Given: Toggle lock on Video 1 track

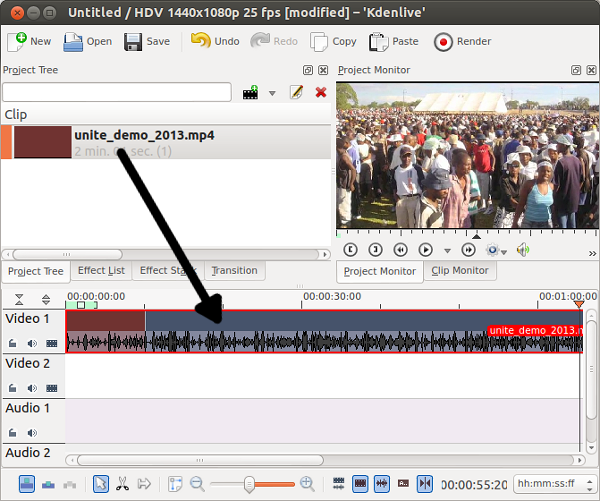Looking at the screenshot, I should pos(13,343).
